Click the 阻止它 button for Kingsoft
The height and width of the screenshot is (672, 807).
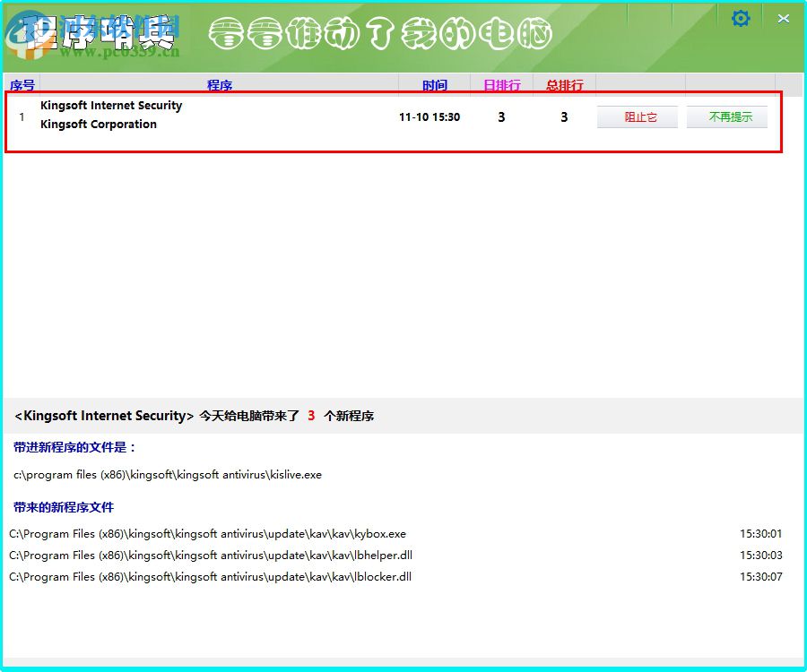tap(638, 117)
